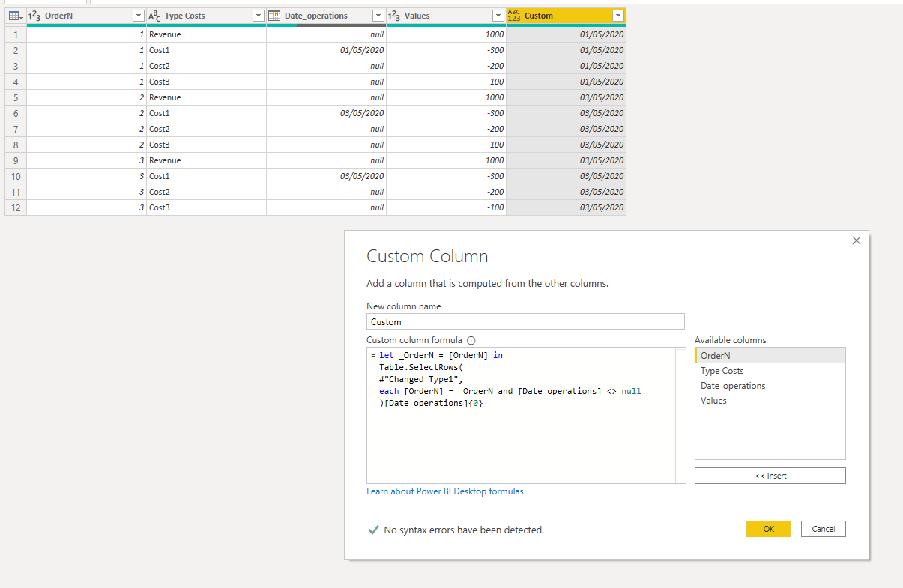Select the Type Costs column header

pyautogui.click(x=206, y=16)
